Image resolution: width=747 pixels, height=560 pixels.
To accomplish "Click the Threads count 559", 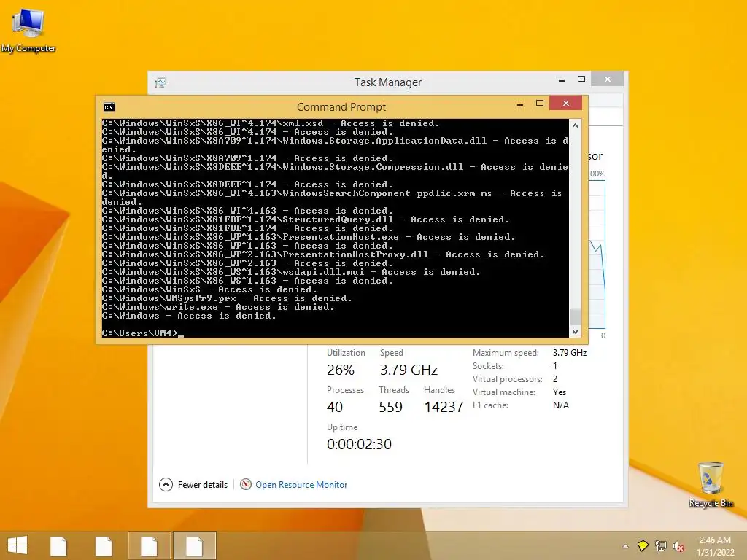I will pos(391,407).
